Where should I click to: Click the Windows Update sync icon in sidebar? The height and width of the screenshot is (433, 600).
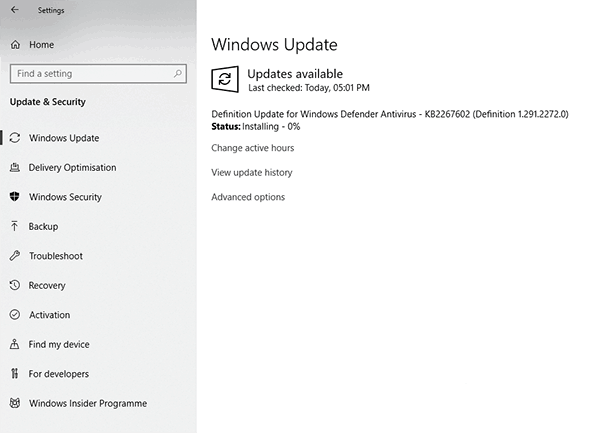pyautogui.click(x=15, y=138)
